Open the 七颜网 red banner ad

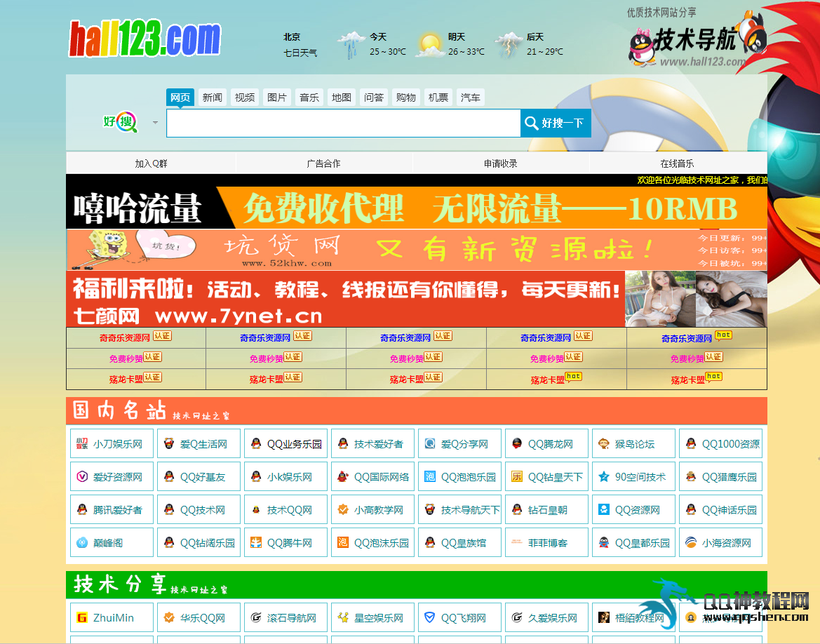coord(417,300)
